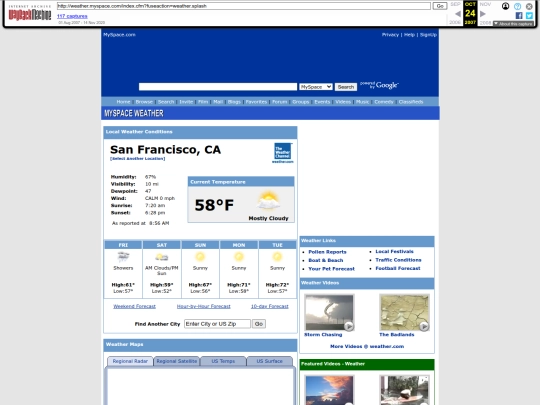Click the Wayback Machine logo
Image resolution: width=540 pixels, height=405 pixels.
(x=30, y=12)
